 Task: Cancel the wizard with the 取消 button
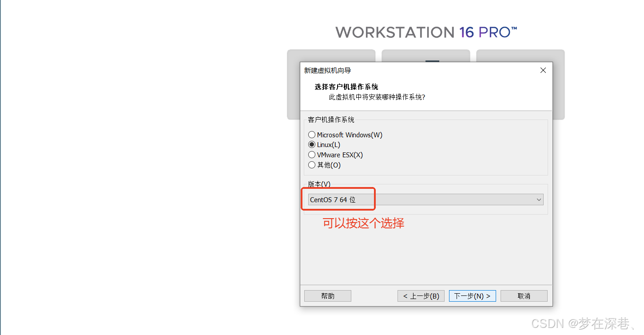(x=524, y=296)
